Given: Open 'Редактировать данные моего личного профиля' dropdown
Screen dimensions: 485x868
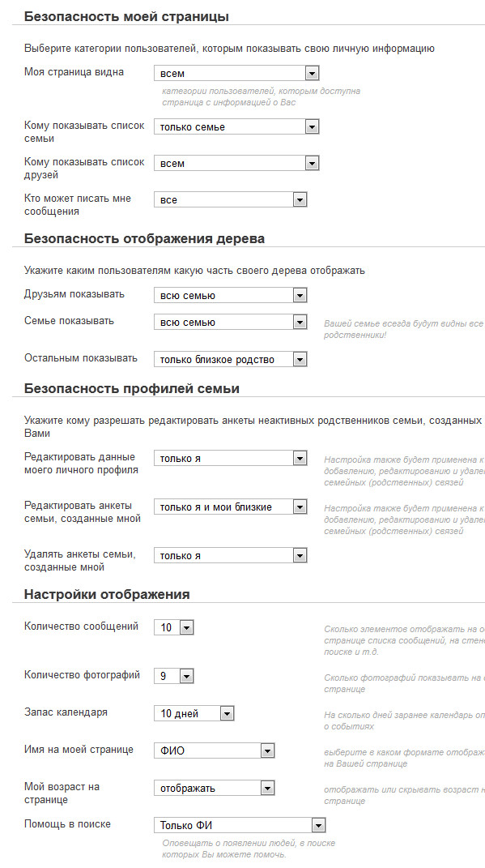Looking at the screenshot, I should [231, 459].
